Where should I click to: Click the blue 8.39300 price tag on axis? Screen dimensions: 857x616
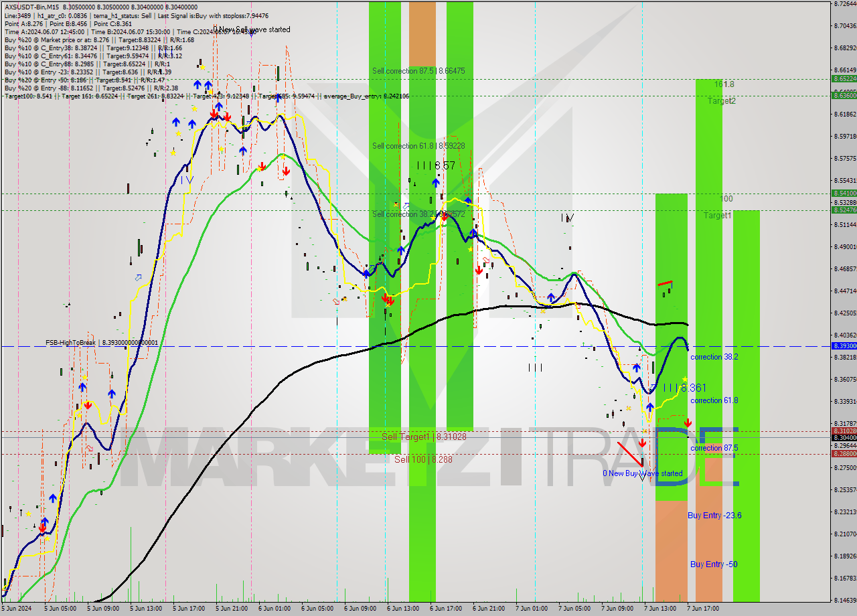(x=843, y=346)
